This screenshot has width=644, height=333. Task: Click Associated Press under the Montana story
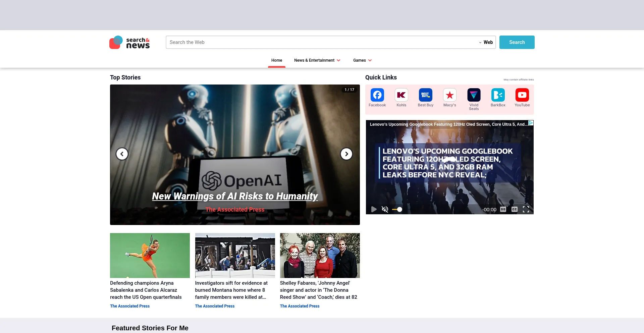pyautogui.click(x=215, y=306)
